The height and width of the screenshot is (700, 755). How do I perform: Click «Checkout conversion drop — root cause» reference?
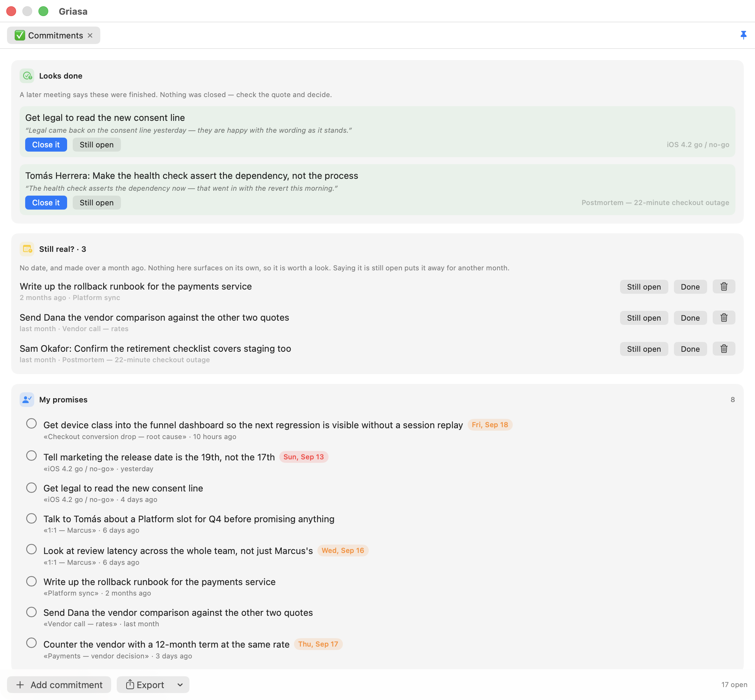(115, 437)
